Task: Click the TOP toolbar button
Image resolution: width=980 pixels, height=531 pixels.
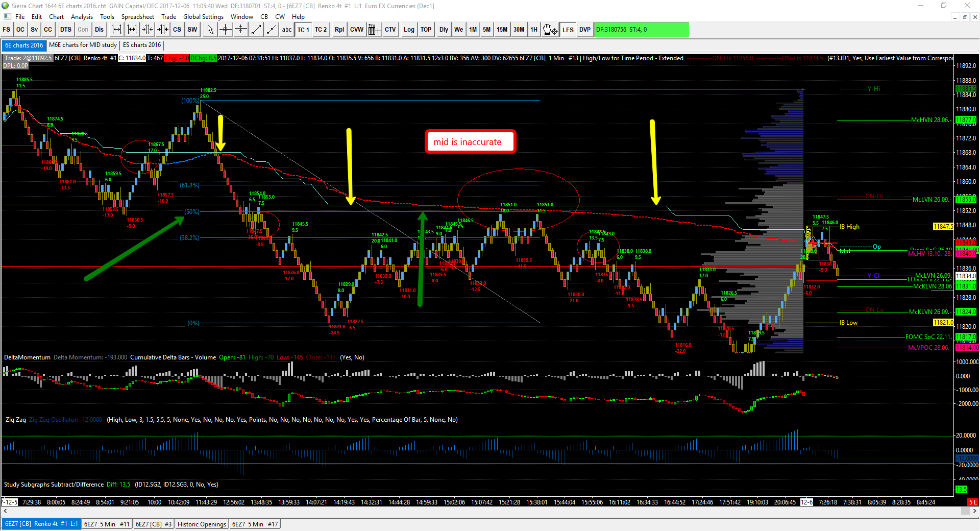Action: [x=426, y=30]
